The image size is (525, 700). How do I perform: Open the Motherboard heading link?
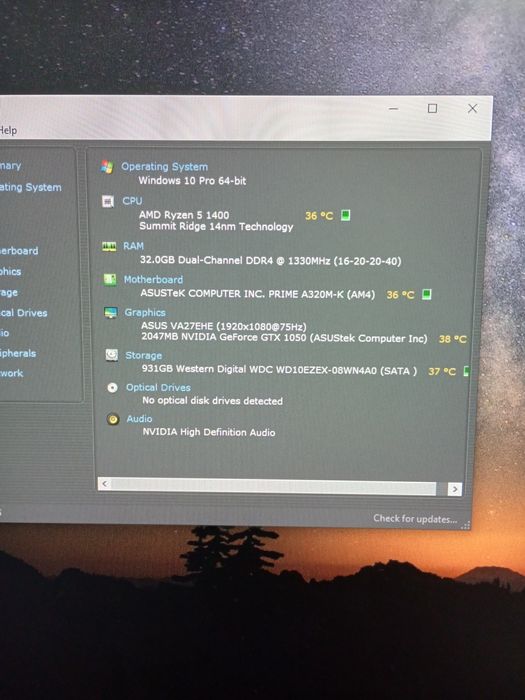click(153, 279)
